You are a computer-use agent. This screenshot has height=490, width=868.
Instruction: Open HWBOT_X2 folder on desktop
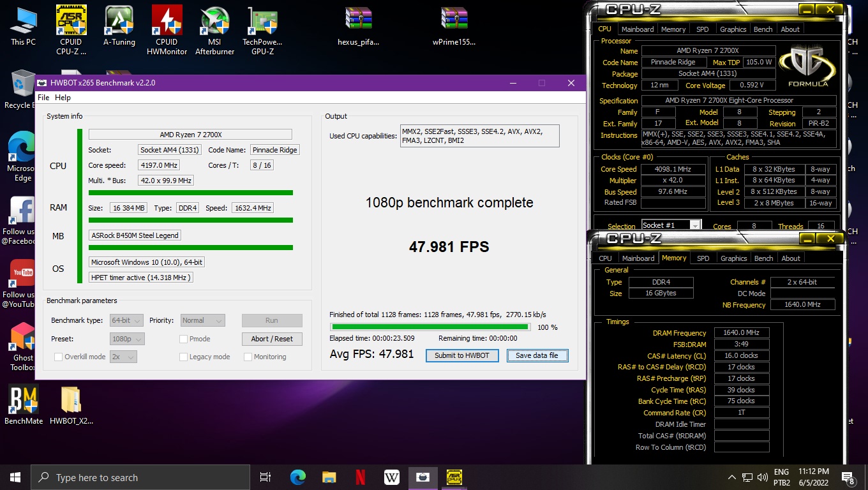(x=71, y=405)
